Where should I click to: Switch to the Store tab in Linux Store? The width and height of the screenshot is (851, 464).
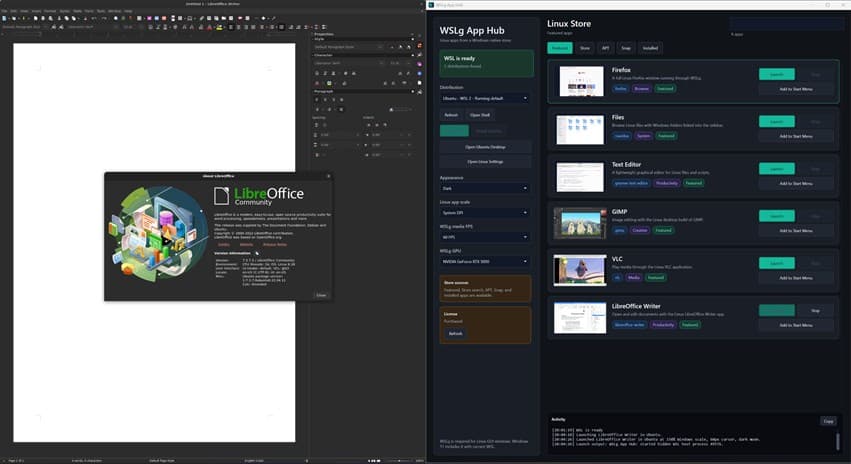pyautogui.click(x=585, y=48)
